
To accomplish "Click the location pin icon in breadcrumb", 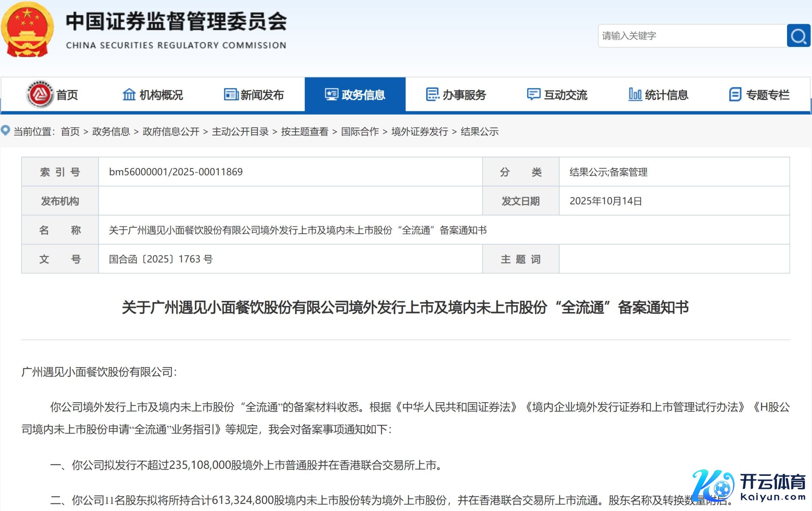I will pyautogui.click(x=6, y=130).
